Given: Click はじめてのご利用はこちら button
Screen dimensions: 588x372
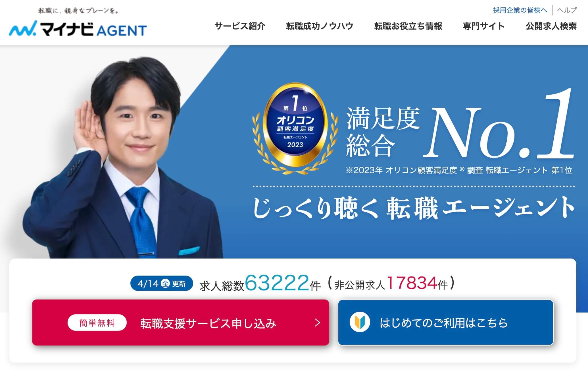Looking at the screenshot, I should pos(446,323).
